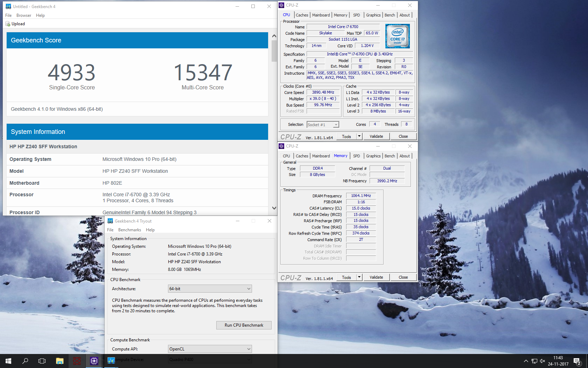Screen dimensions: 588x368
Task: Click the Upload icon in Geekbench toolbar
Action: click(x=8, y=24)
